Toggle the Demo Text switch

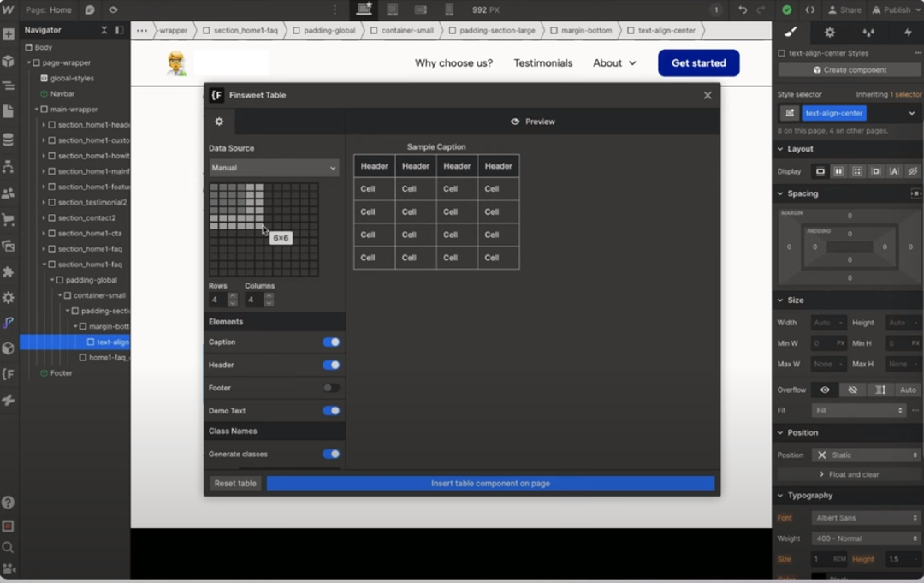coord(331,411)
